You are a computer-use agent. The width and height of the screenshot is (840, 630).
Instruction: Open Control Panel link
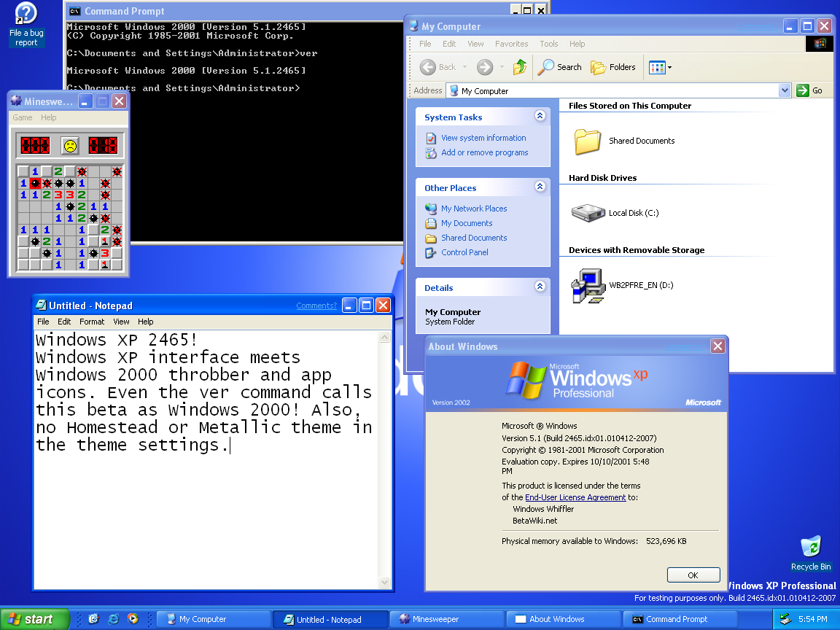coord(464,252)
